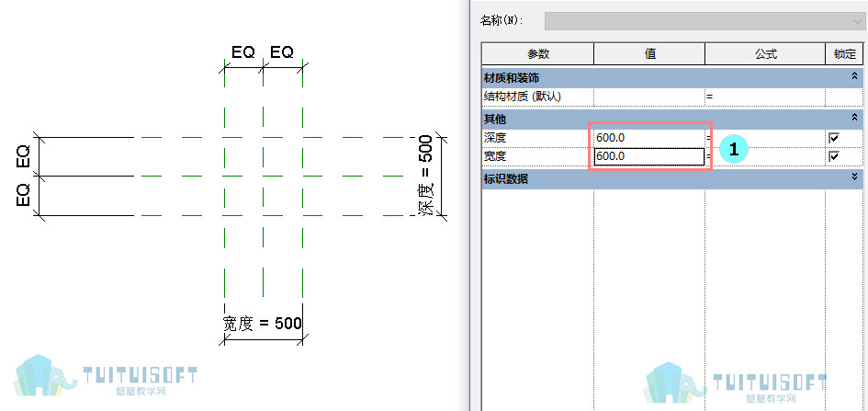
Task: Toggle the lock checkbox for 深度
Action: click(834, 137)
